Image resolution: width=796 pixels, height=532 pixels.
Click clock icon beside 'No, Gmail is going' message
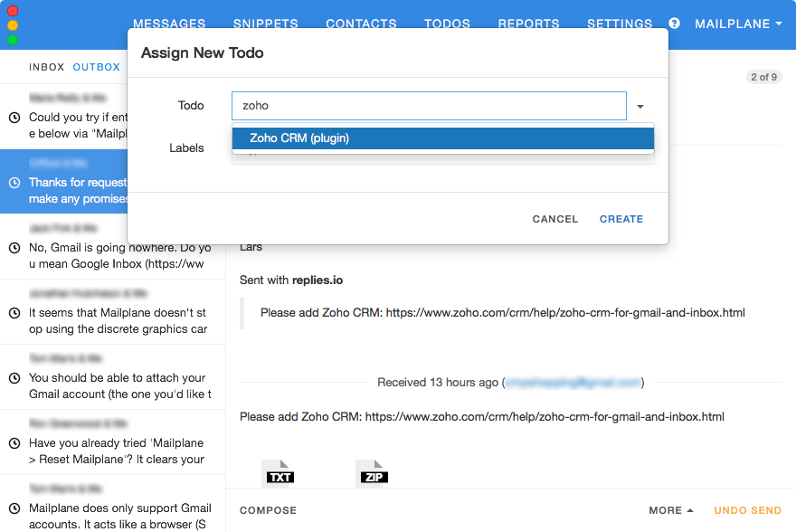click(14, 248)
